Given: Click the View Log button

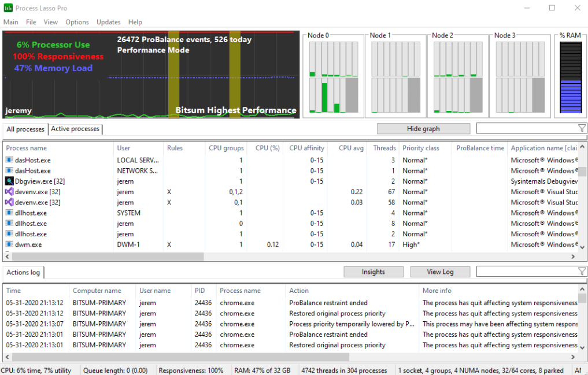Looking at the screenshot, I should tap(440, 272).
